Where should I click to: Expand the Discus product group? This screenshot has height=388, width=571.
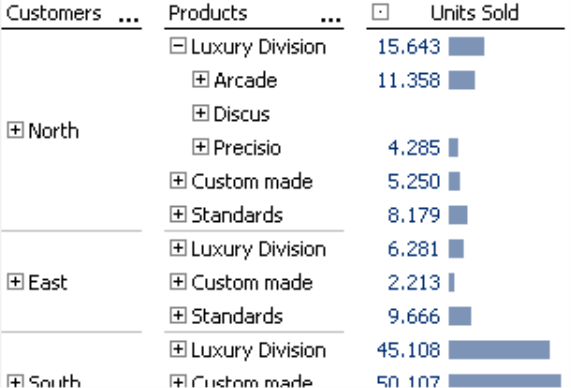(201, 113)
